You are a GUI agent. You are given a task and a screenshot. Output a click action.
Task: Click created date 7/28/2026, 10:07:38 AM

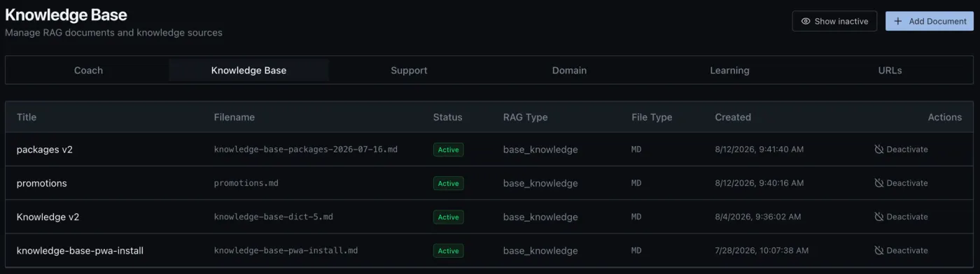762,250
